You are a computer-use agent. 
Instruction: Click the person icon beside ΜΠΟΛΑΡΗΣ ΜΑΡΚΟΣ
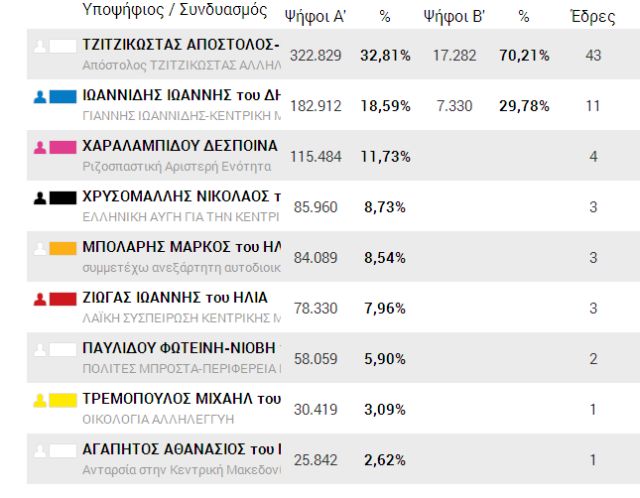[41, 247]
